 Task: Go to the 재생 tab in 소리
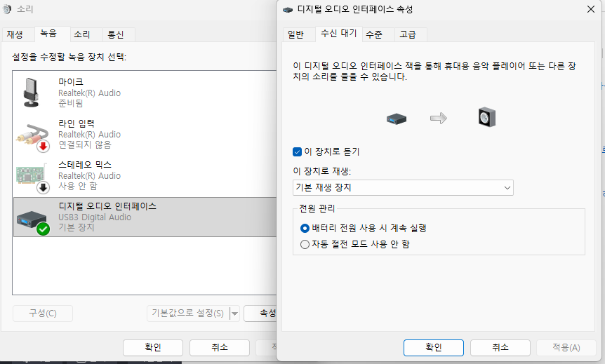pyautogui.click(x=15, y=34)
